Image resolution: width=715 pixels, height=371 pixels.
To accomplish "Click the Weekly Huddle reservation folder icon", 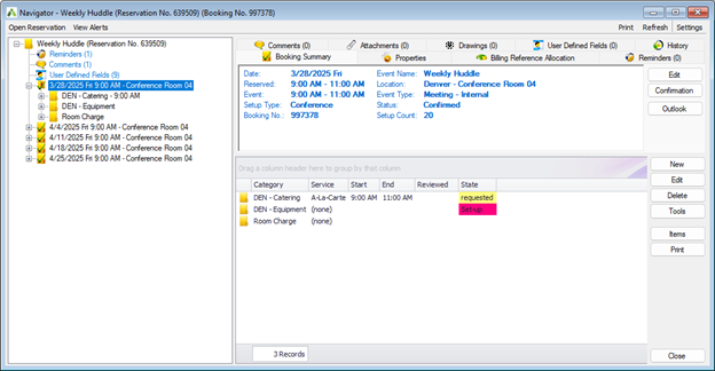I will (28, 44).
